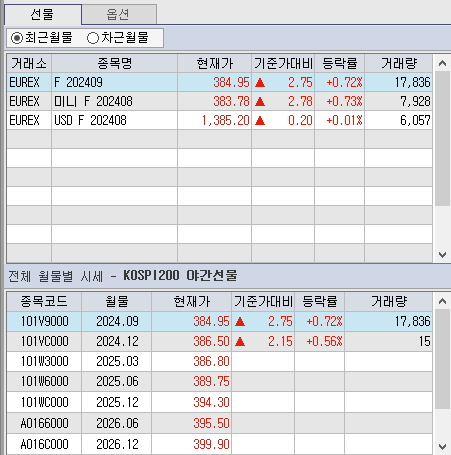This screenshot has width=451, height=455.
Task: Select the USD F 202408 row
Action: coord(220,120)
